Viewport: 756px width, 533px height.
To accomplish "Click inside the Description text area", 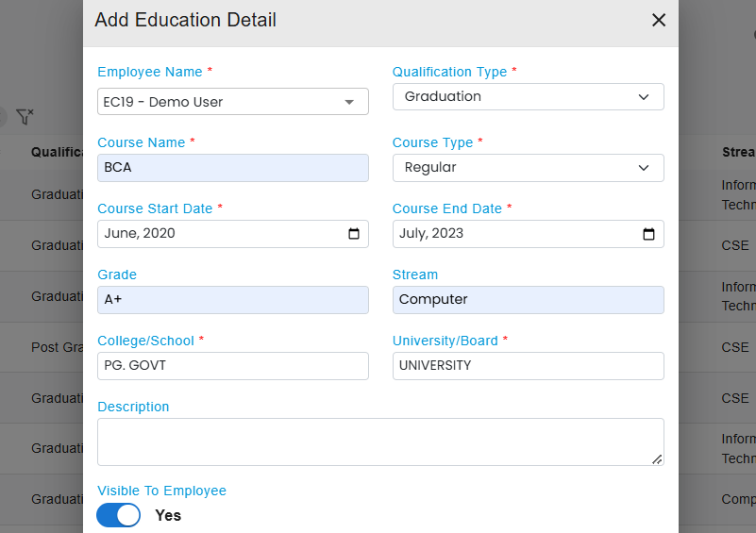I will 378,441.
